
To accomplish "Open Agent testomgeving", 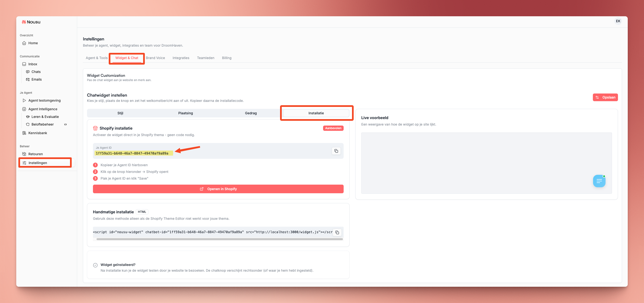I will point(44,100).
